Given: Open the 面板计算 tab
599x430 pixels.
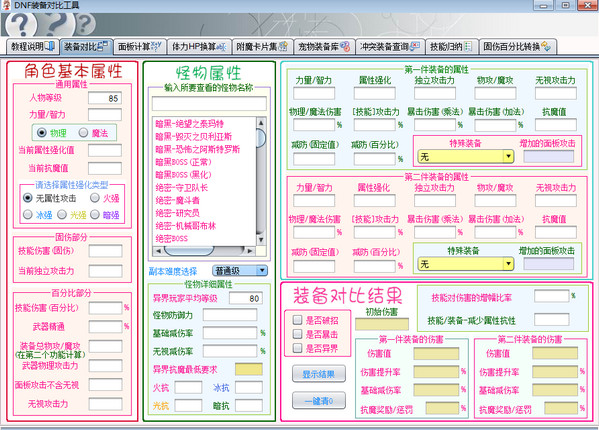Looking at the screenshot, I should tap(140, 47).
